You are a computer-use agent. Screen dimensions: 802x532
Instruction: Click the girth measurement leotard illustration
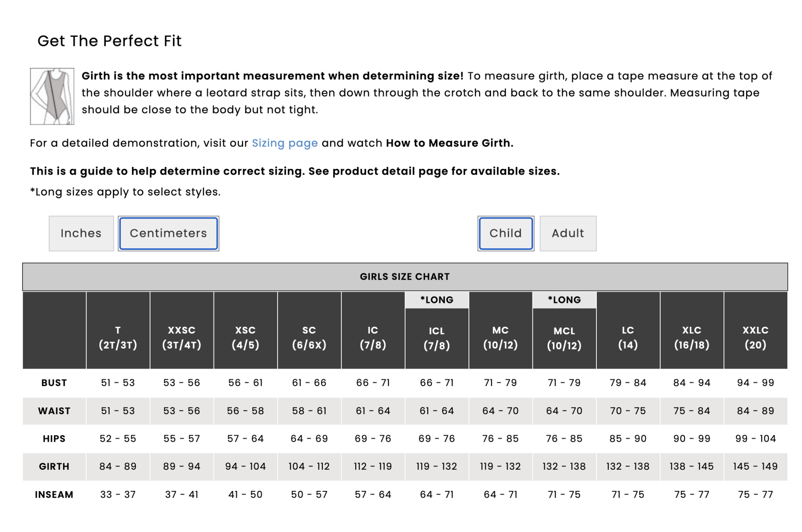click(x=52, y=97)
